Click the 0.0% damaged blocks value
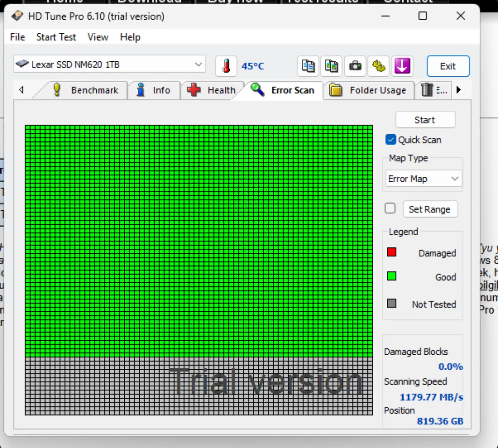This screenshot has height=448, width=498. click(x=450, y=367)
